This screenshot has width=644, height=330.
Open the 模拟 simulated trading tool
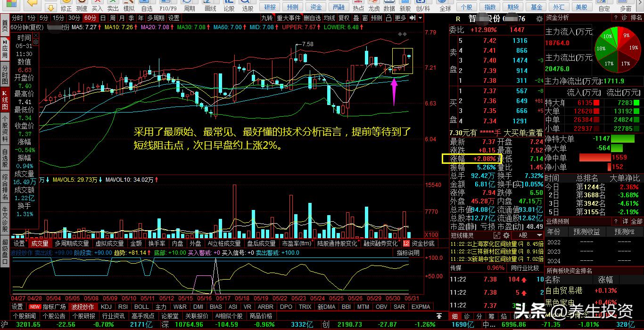128,6
